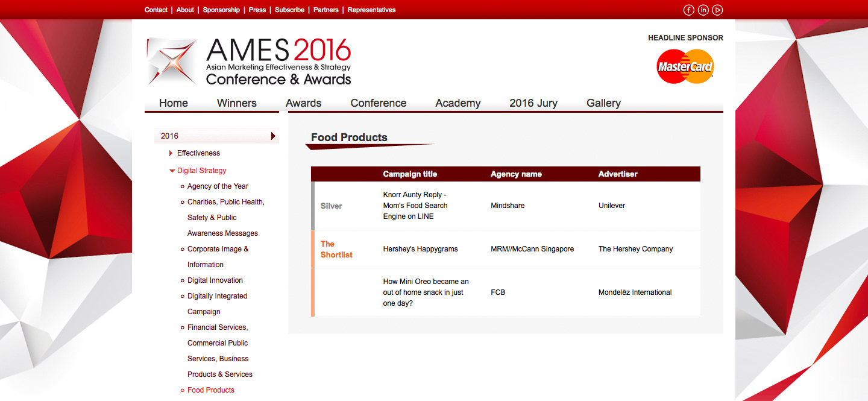Open the Winners menu

[x=237, y=103]
